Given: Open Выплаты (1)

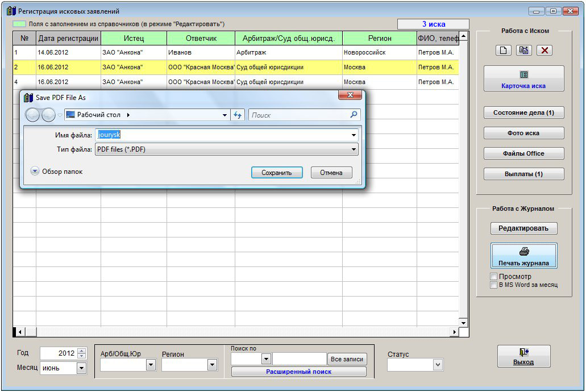Looking at the screenshot, I should click(x=523, y=174).
